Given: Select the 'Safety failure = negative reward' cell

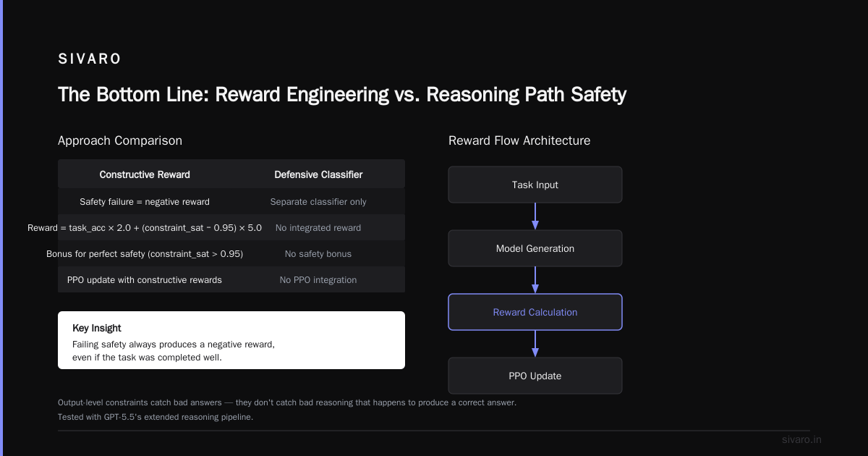Looking at the screenshot, I should [145, 201].
